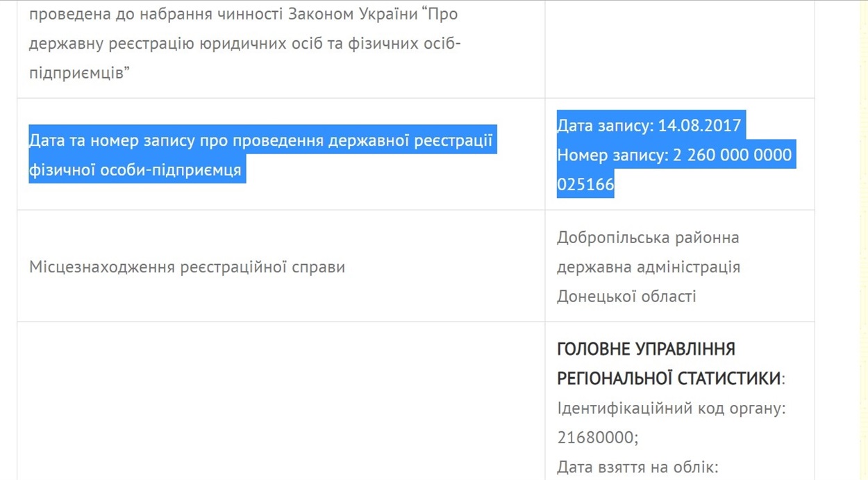Click the empty cell left of 'ГОЛОВНЕ УПРАВЛІННЯ'
The height and width of the screenshot is (480, 868).
pyautogui.click(x=281, y=401)
